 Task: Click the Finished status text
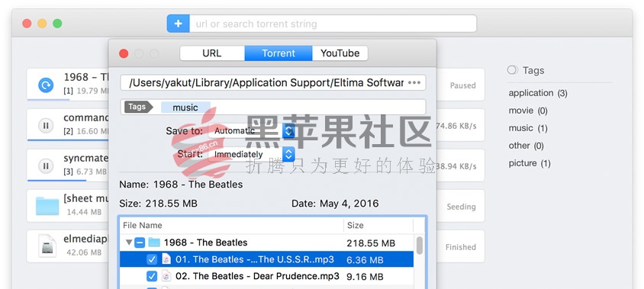point(460,247)
